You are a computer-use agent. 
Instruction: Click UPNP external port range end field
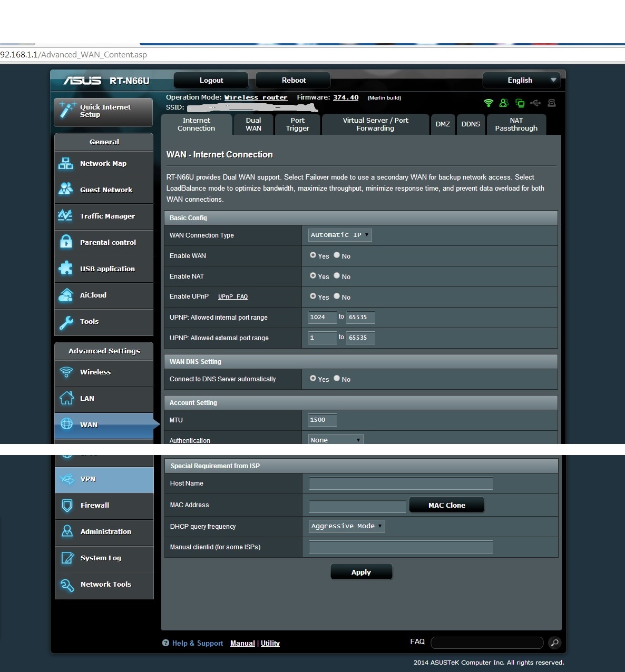pos(360,338)
